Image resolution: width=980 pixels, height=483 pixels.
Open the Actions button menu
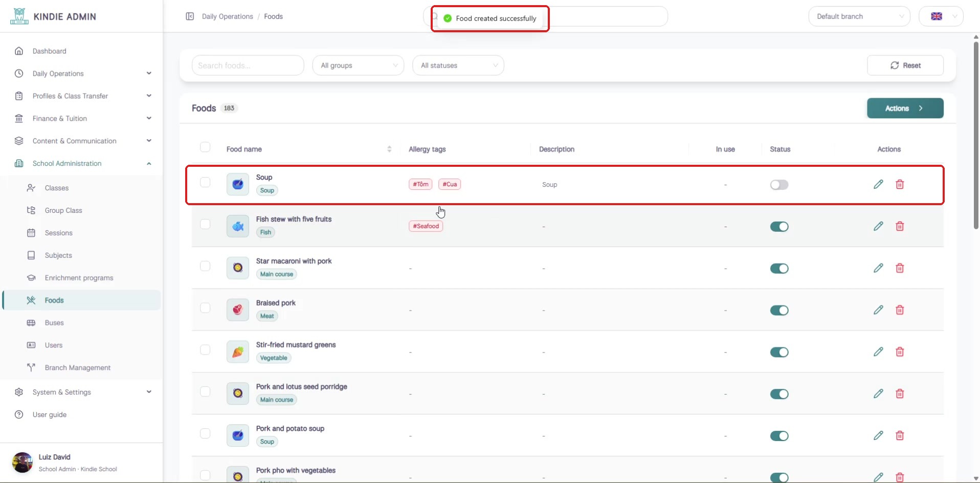(905, 108)
